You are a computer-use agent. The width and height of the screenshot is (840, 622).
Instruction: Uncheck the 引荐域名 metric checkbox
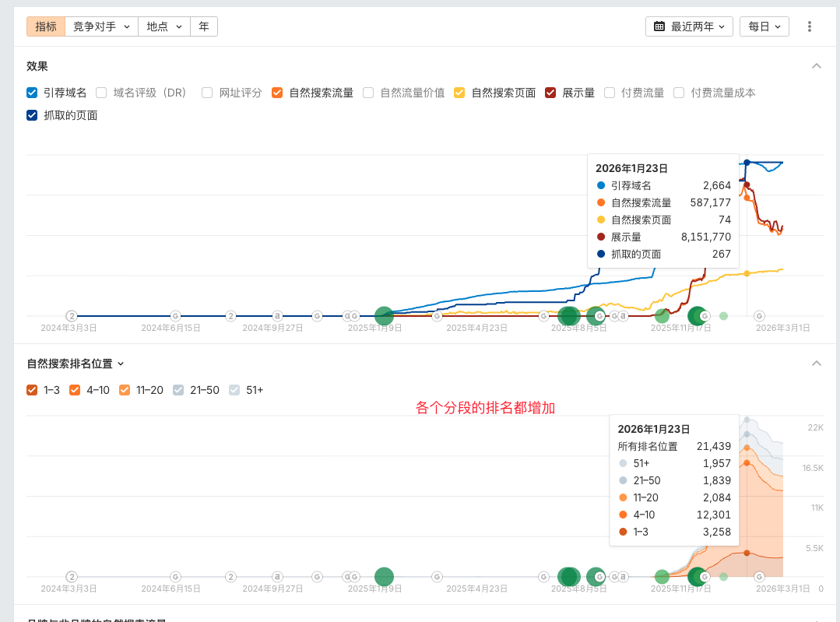(x=32, y=93)
